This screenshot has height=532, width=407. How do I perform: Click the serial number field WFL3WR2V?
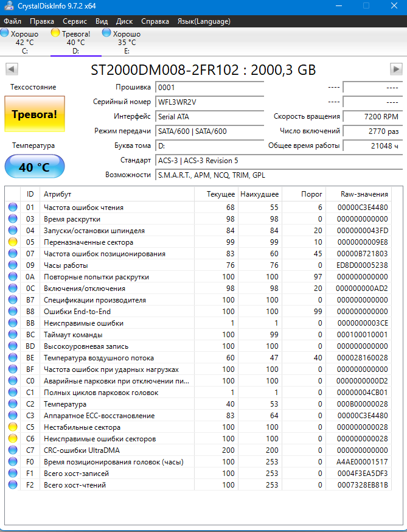210,102
